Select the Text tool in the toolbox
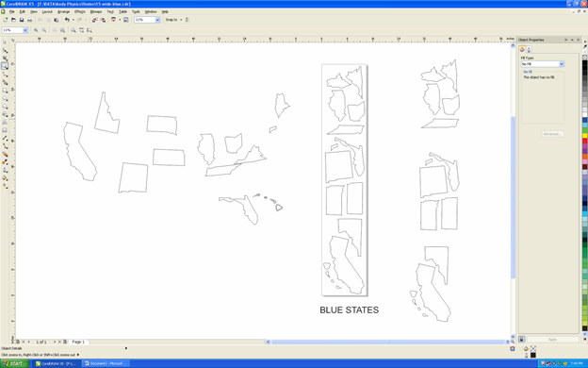 5,123
